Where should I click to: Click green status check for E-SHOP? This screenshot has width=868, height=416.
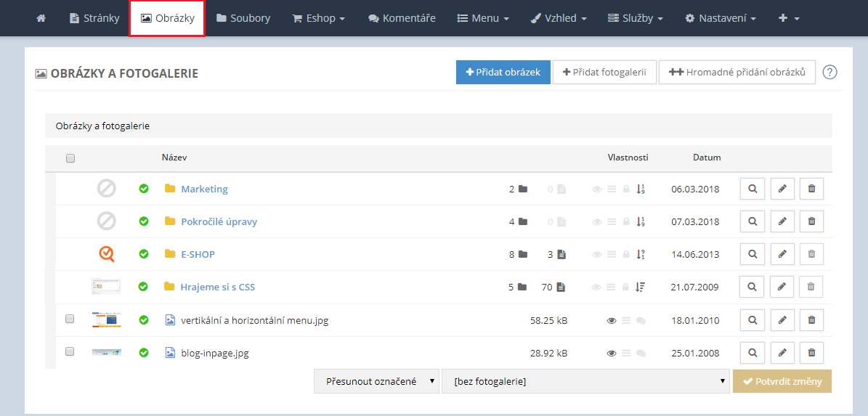pyautogui.click(x=144, y=254)
